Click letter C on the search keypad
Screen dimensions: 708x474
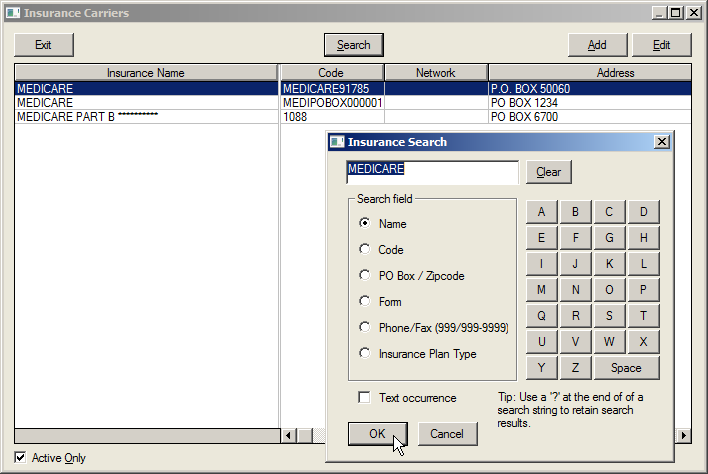[x=609, y=212]
